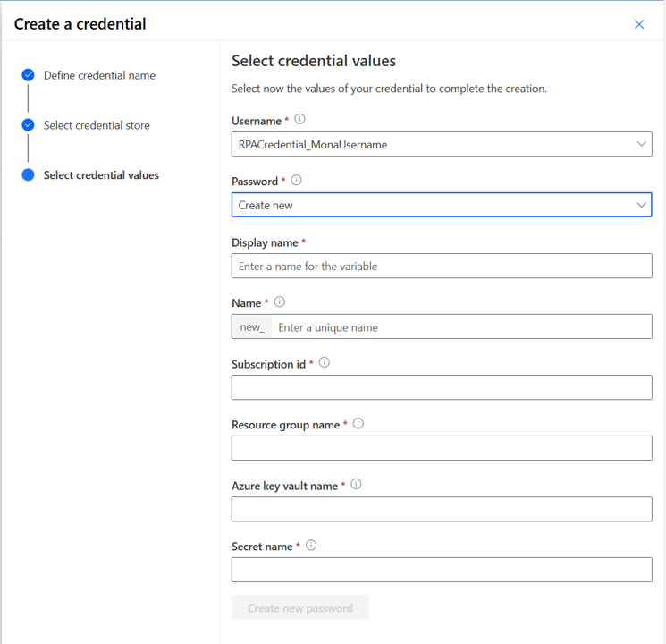Click the Name unique name input
Viewport: 666px width, 644px height.
[x=461, y=326]
